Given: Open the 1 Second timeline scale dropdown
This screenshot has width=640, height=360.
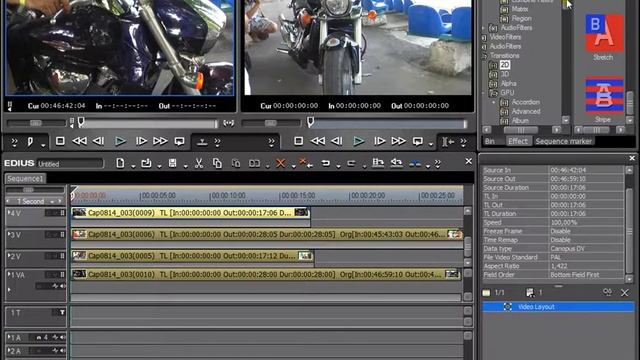Looking at the screenshot, I should [52, 202].
